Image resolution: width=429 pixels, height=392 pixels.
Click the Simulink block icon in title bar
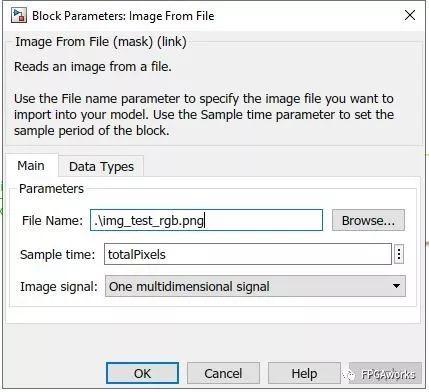[x=19, y=16]
